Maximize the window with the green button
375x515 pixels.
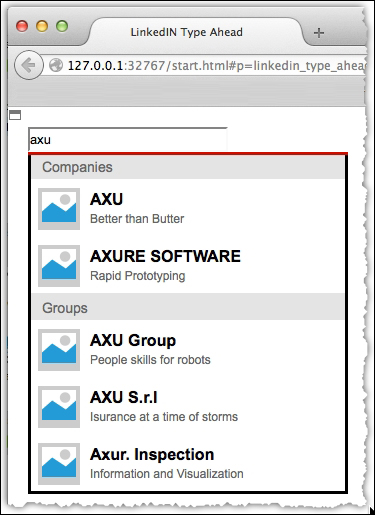pos(62,26)
